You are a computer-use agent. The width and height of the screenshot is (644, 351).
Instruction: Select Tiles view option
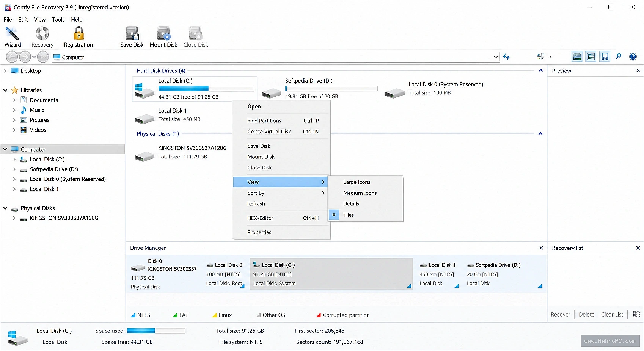pos(365,215)
